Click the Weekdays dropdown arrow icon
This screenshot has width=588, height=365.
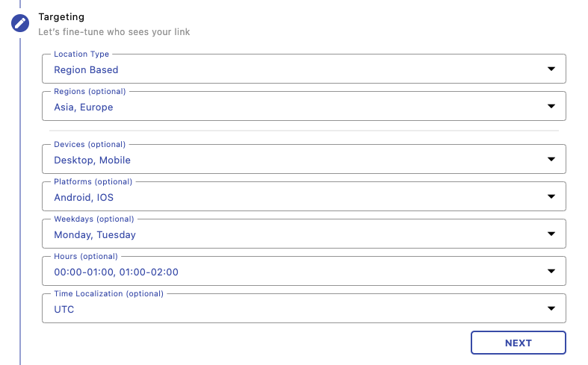click(551, 234)
